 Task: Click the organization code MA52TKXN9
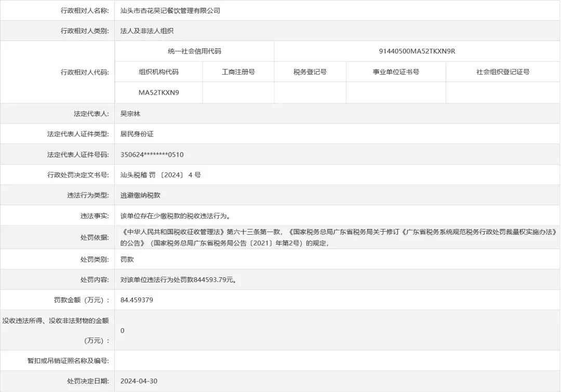click(x=158, y=93)
